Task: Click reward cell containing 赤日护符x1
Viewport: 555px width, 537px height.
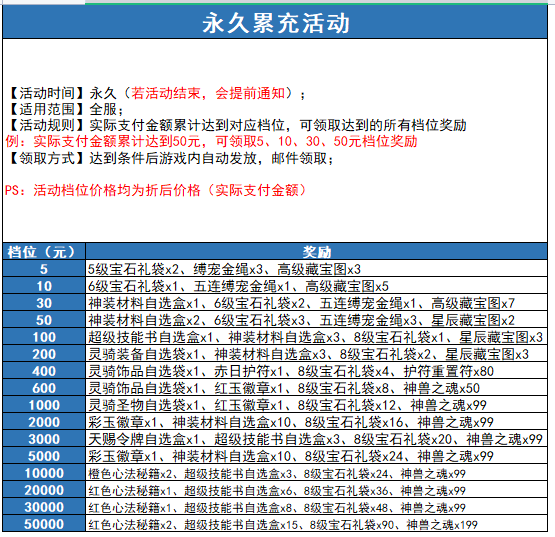Action: click(x=316, y=371)
